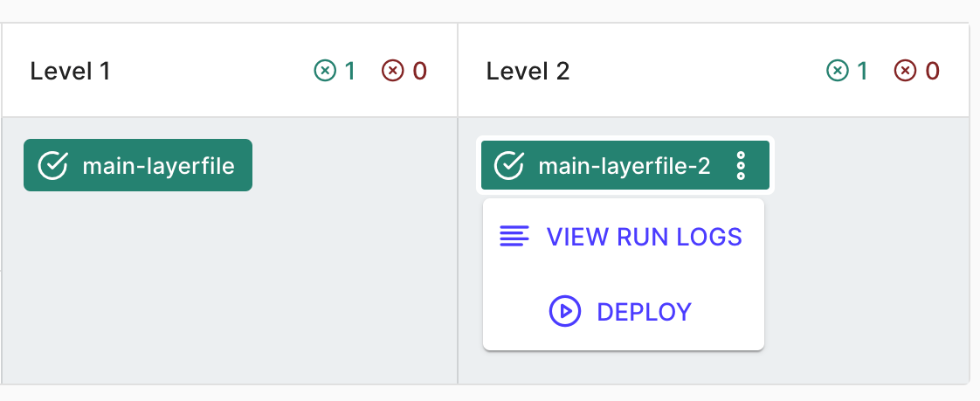Open the main-layerfile-2 three-dot options menu
This screenshot has height=401, width=980.
point(741,166)
